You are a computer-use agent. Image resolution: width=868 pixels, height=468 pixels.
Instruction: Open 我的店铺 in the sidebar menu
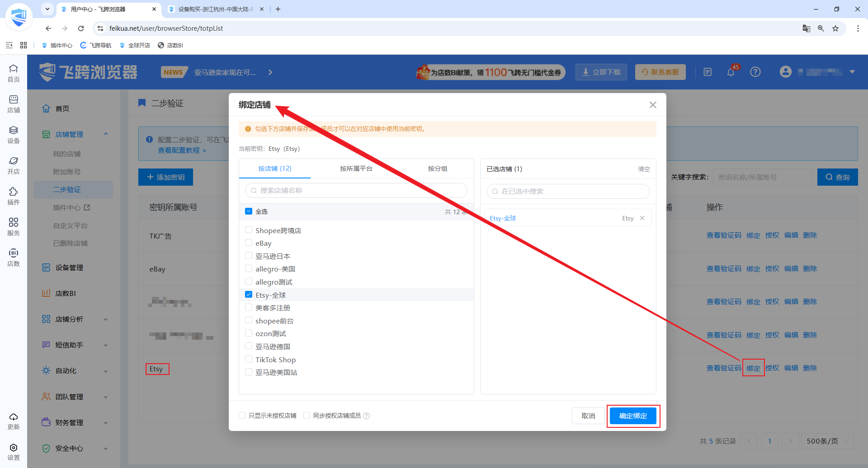pos(67,154)
